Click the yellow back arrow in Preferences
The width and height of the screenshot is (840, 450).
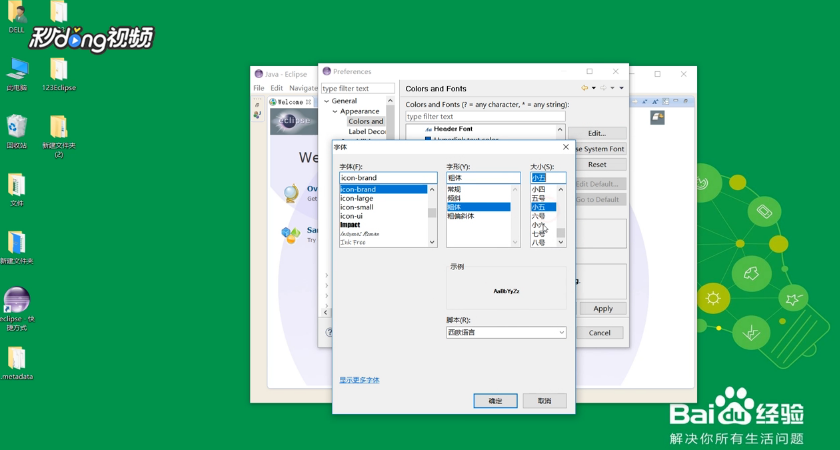(x=584, y=88)
